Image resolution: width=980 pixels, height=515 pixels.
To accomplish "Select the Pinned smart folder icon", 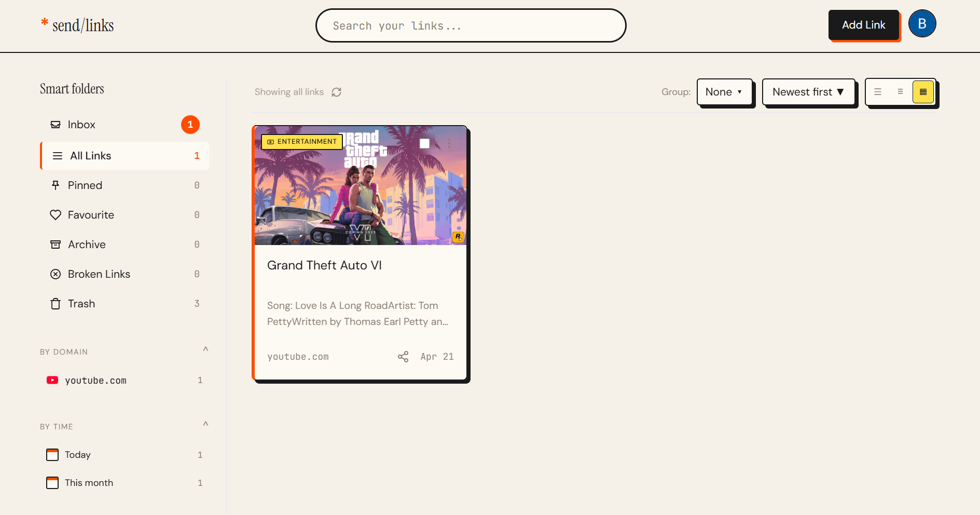I will [56, 185].
